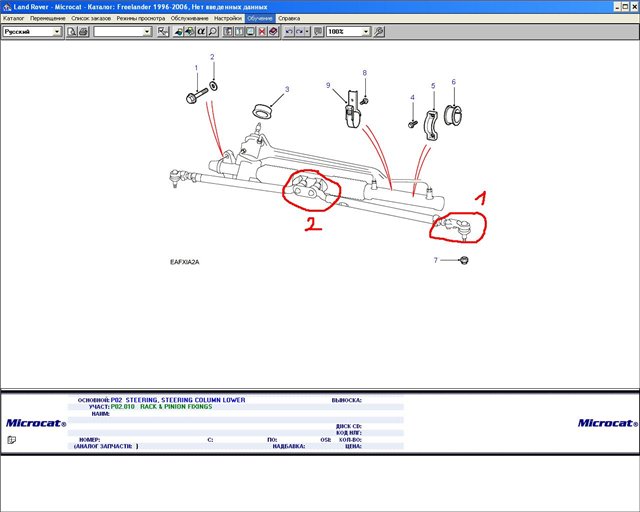The height and width of the screenshot is (512, 640).
Task: Click the alpha symbol search icon
Action: (201, 31)
